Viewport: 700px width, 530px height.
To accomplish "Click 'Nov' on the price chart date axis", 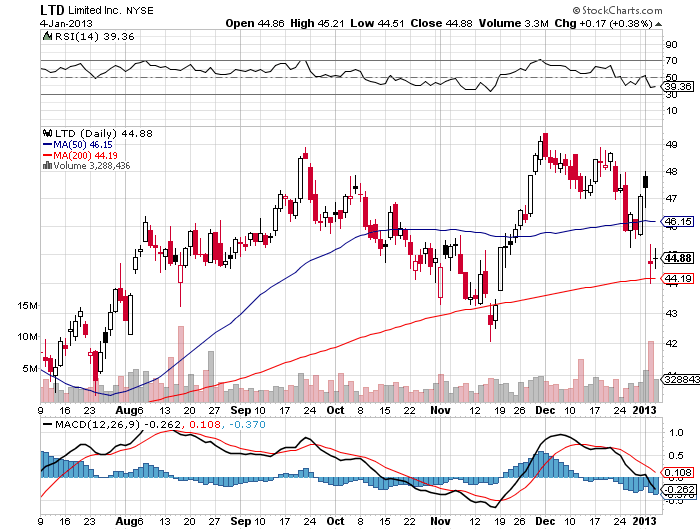I will 440,410.
